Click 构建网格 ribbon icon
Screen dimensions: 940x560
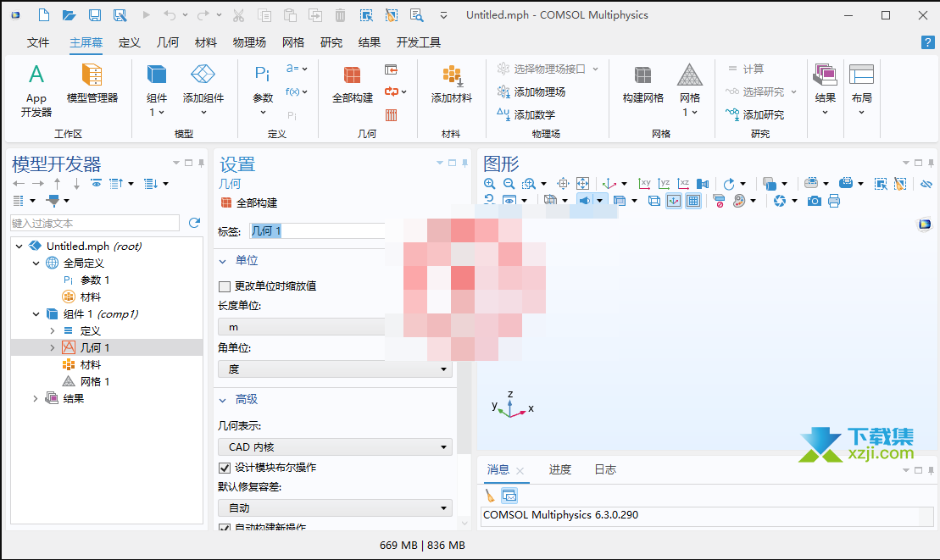tap(642, 84)
